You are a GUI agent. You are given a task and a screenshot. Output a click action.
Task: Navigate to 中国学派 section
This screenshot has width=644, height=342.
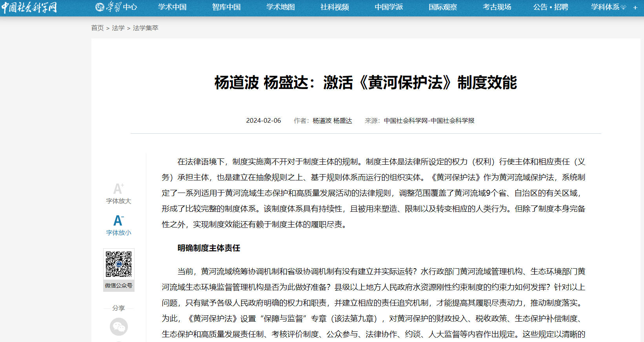pyautogui.click(x=389, y=7)
